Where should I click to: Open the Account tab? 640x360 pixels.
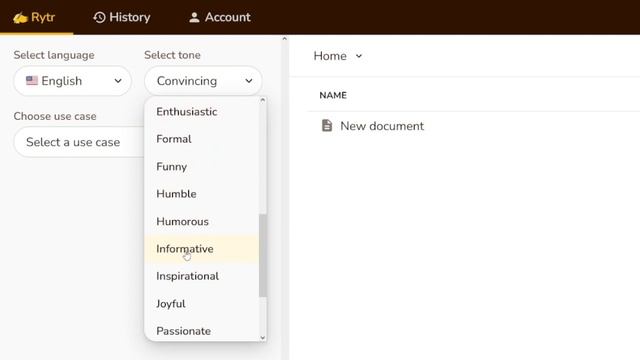[220, 18]
